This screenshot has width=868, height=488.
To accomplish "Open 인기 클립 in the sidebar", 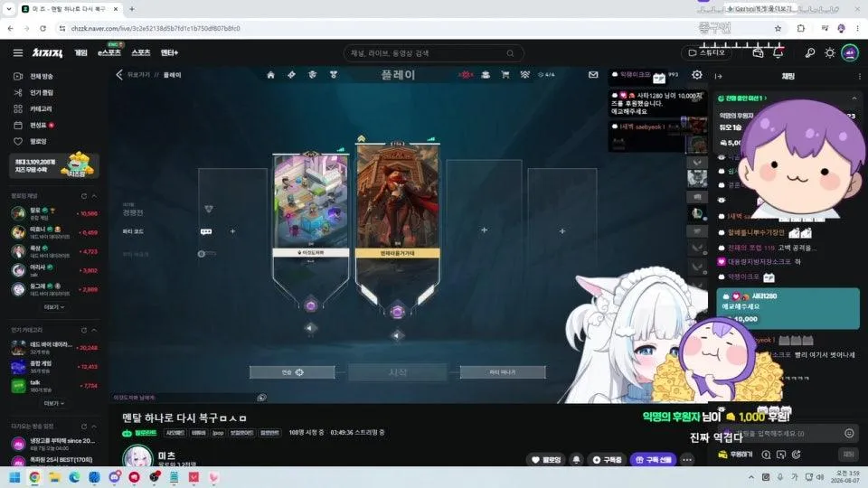I will click(x=34, y=92).
